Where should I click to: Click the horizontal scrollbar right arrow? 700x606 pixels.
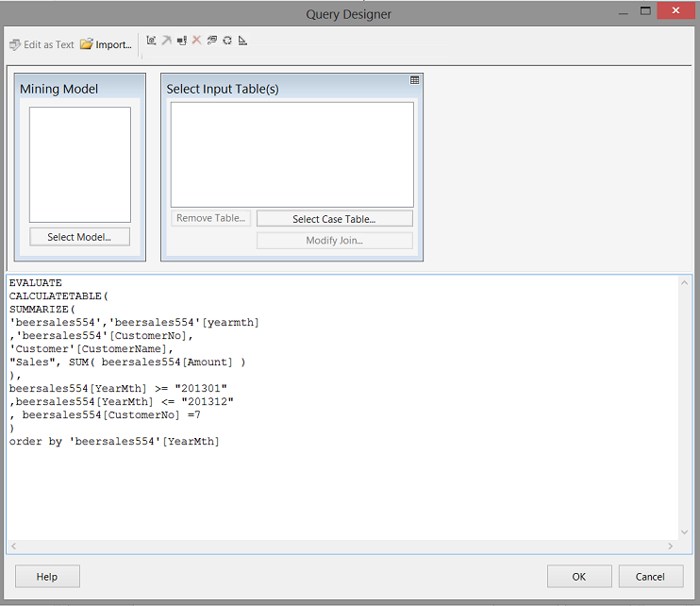coord(671,547)
